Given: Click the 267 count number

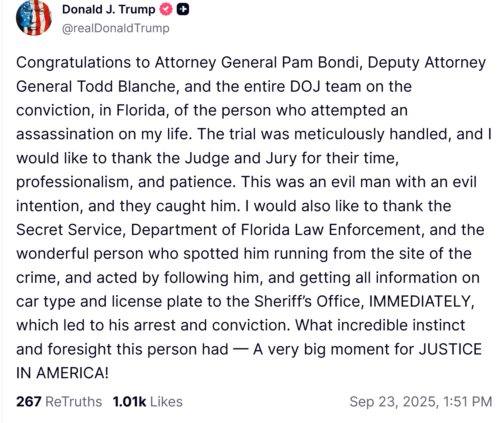Looking at the screenshot, I should click(29, 401).
